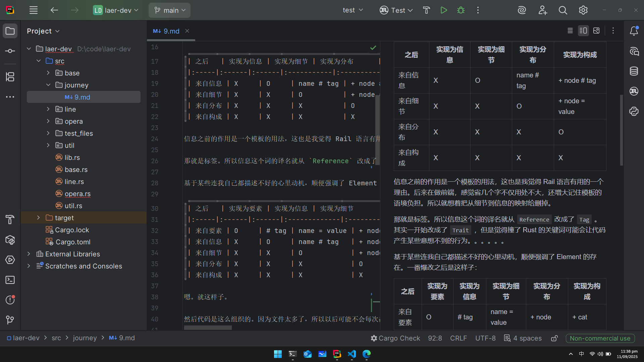Click Cargo Check status widget
The width and height of the screenshot is (644, 362).
coord(395,338)
